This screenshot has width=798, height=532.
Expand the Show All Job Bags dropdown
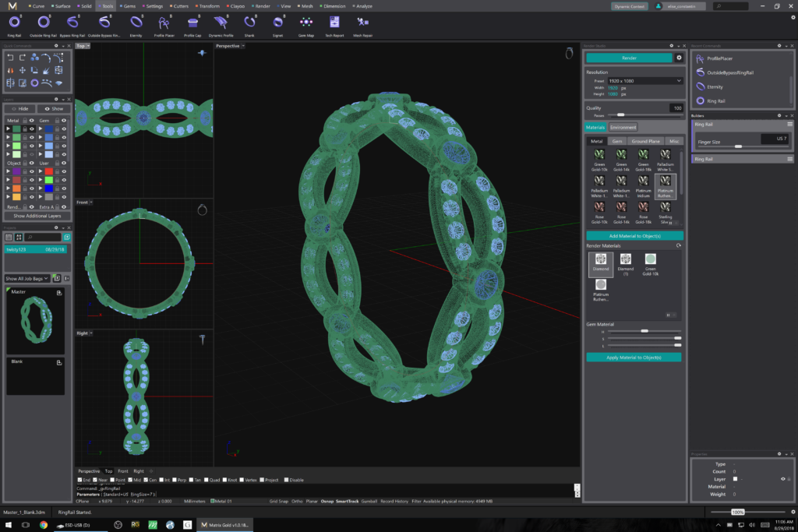point(28,278)
